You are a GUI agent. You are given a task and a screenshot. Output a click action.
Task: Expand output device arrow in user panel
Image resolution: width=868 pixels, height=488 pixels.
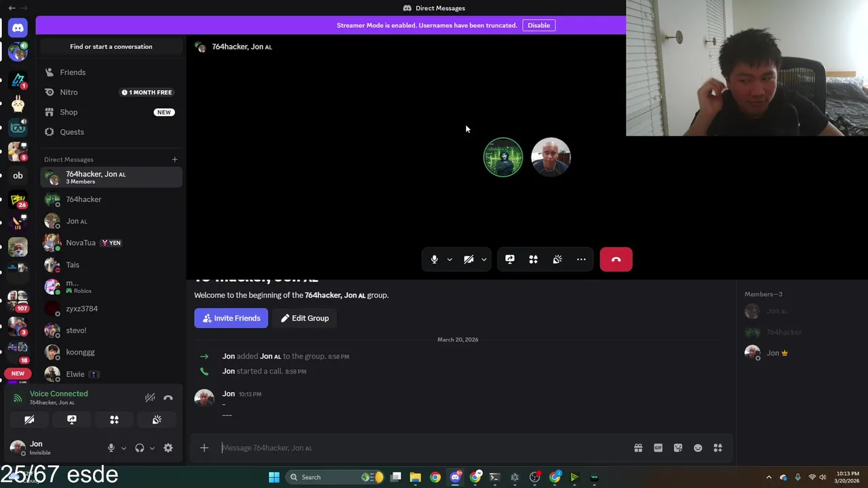(x=152, y=448)
